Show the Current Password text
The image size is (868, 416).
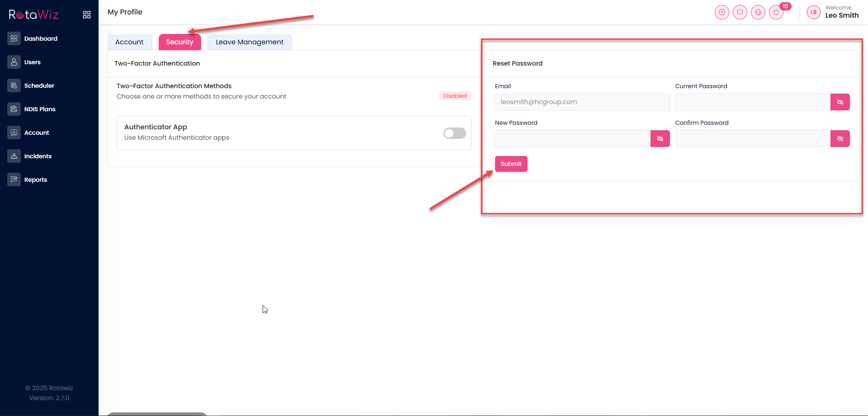[x=840, y=102]
